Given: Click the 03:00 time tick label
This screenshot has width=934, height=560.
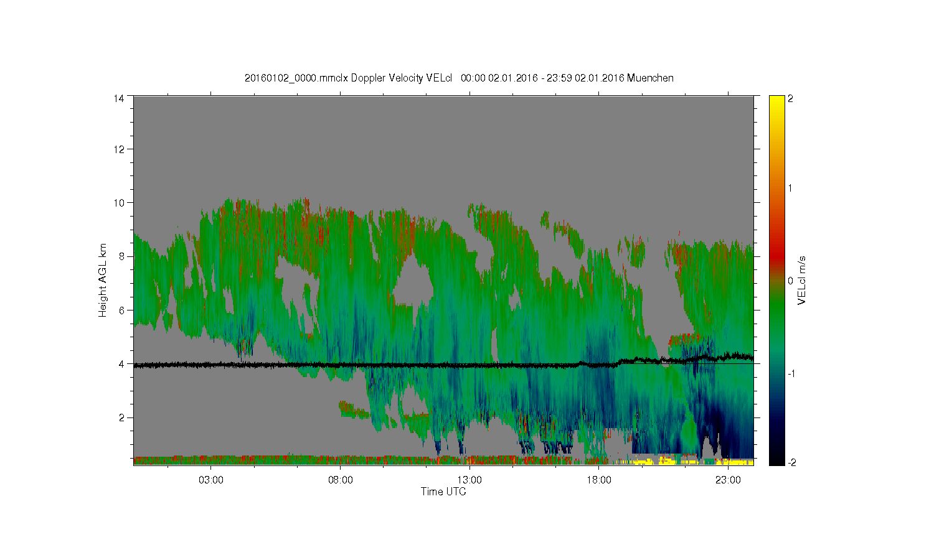Looking at the screenshot, I should click(x=211, y=480).
